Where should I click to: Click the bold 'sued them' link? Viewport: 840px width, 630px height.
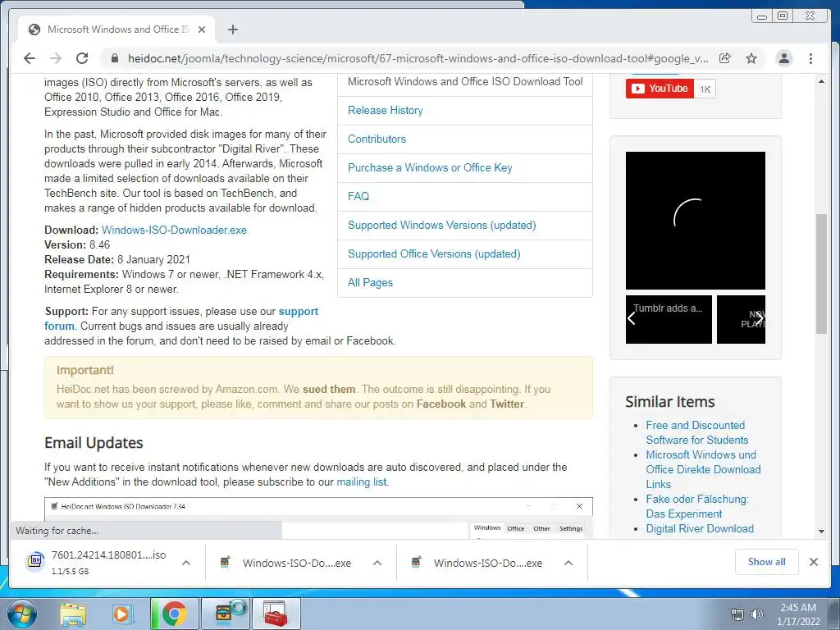(x=329, y=389)
